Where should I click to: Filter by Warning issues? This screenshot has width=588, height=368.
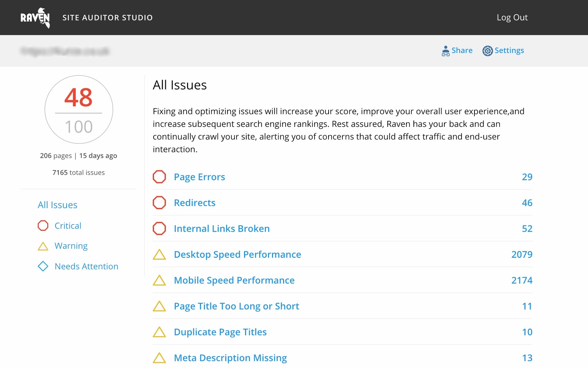click(71, 246)
